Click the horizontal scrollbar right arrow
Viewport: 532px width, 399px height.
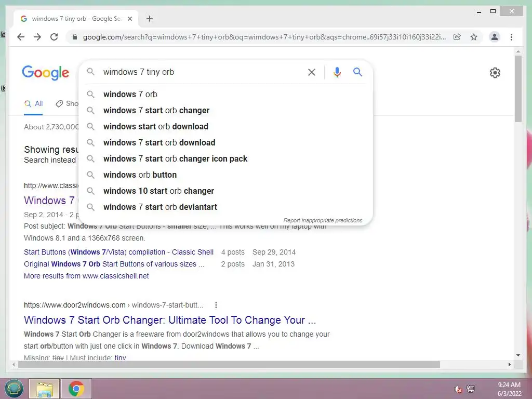tap(509, 364)
